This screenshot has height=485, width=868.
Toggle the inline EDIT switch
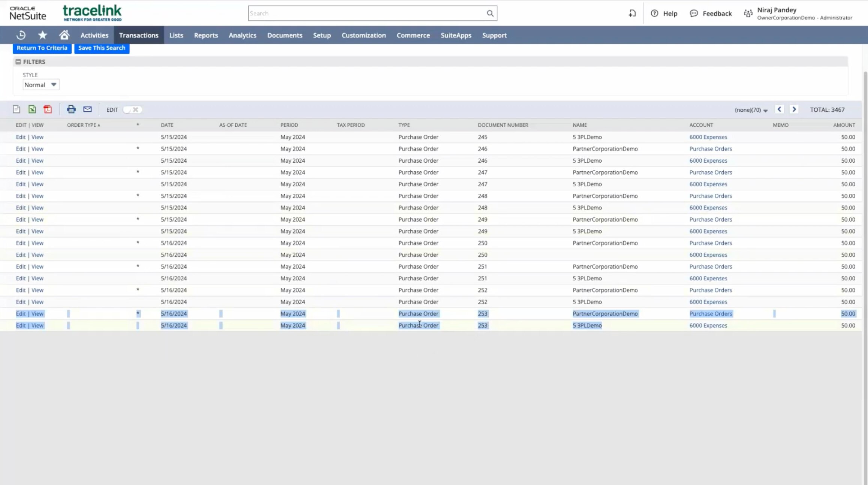[x=132, y=109]
